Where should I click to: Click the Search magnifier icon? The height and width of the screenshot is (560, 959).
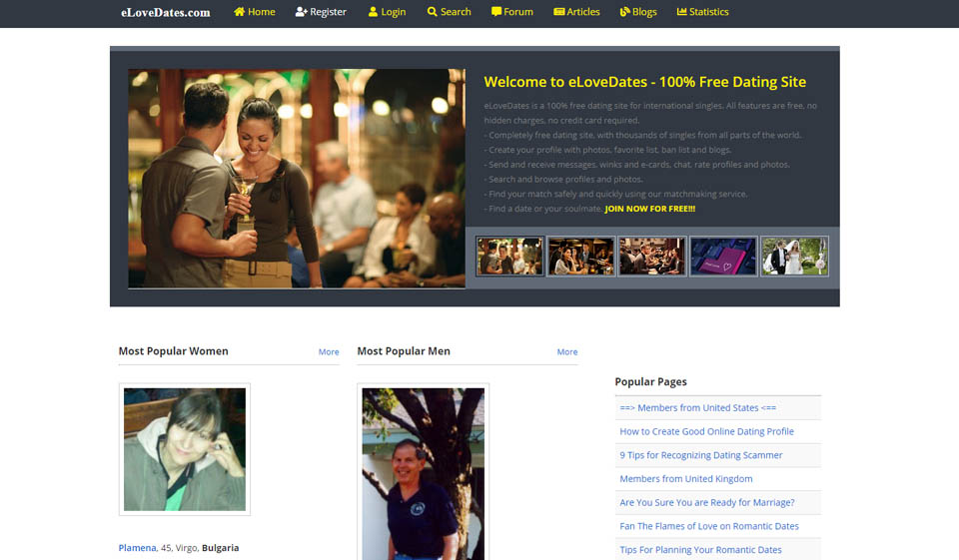432,12
